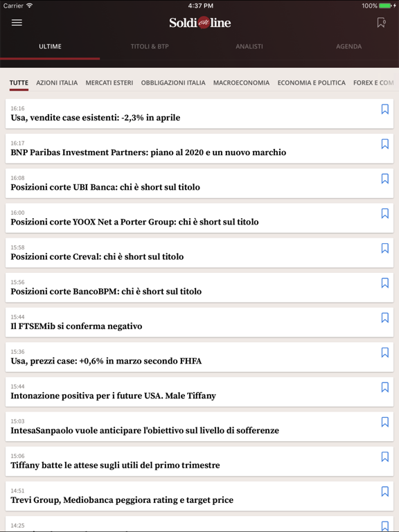This screenshot has width=399, height=532.
Task: Tap the SoldiOnline logo
Action: [x=199, y=23]
